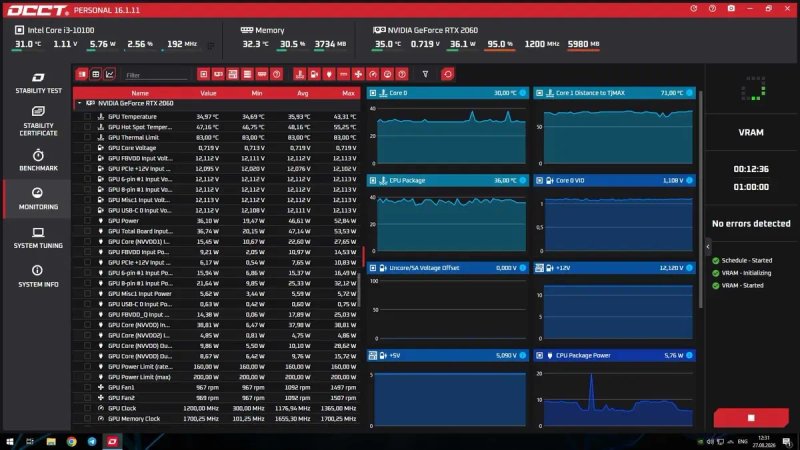Open File Explorer from taskbar
Viewport: 800px width, 450px height.
click(51, 441)
